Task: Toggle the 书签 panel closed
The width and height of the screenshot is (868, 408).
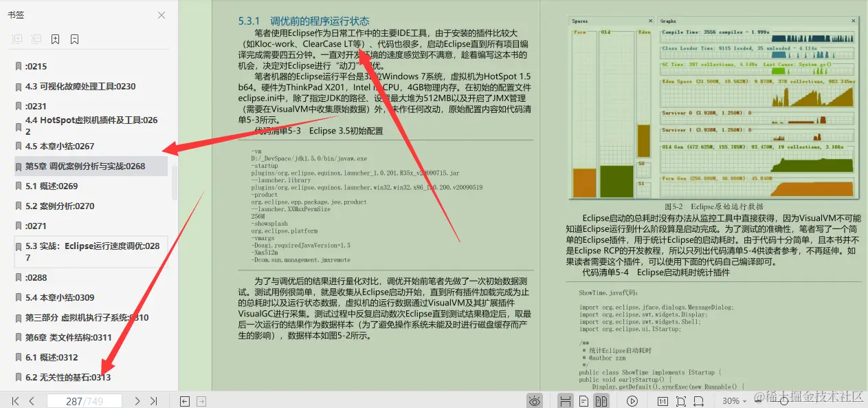Action: coord(162,15)
